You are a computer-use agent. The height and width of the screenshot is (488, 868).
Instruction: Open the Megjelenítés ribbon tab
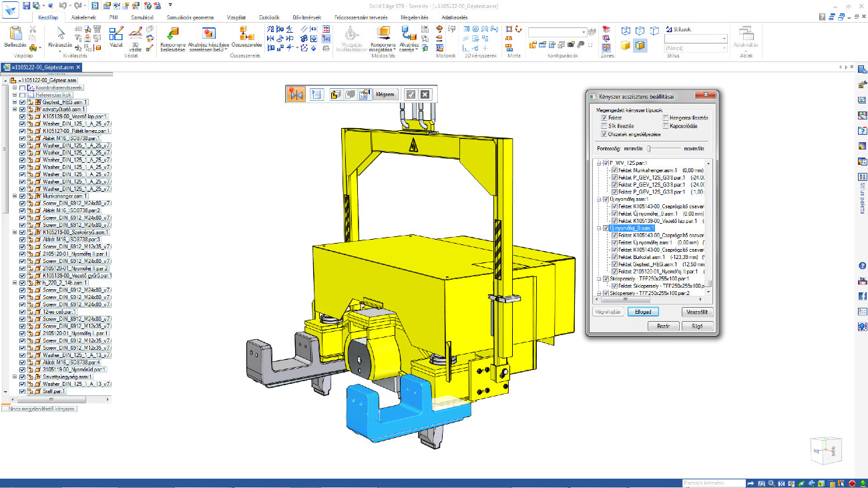pos(415,17)
